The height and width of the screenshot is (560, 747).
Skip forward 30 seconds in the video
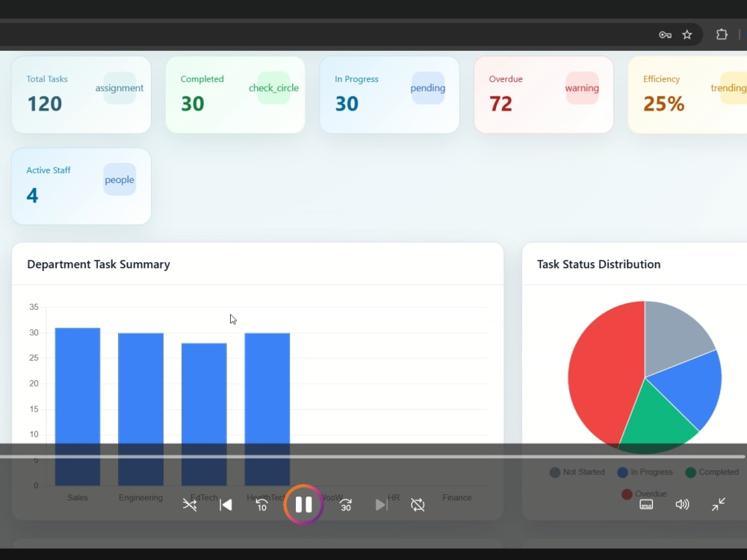pyautogui.click(x=346, y=505)
